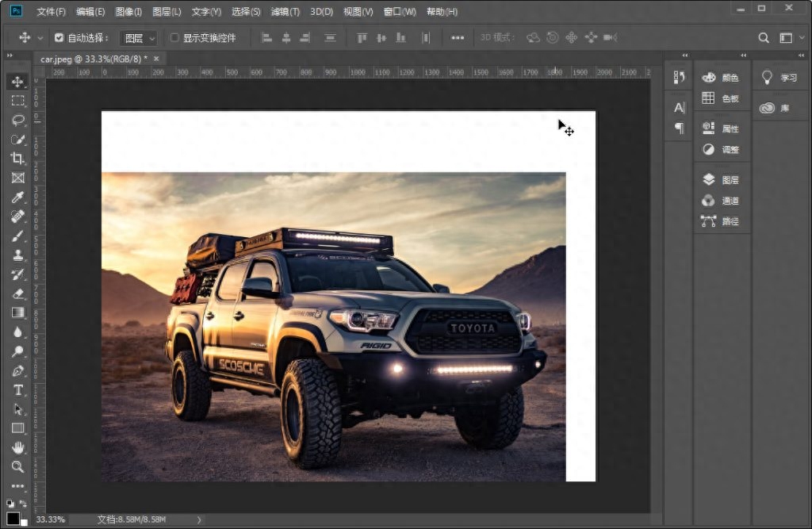The height and width of the screenshot is (529, 812).
Task: Reset default foreground and background colors
Action: pos(10,503)
